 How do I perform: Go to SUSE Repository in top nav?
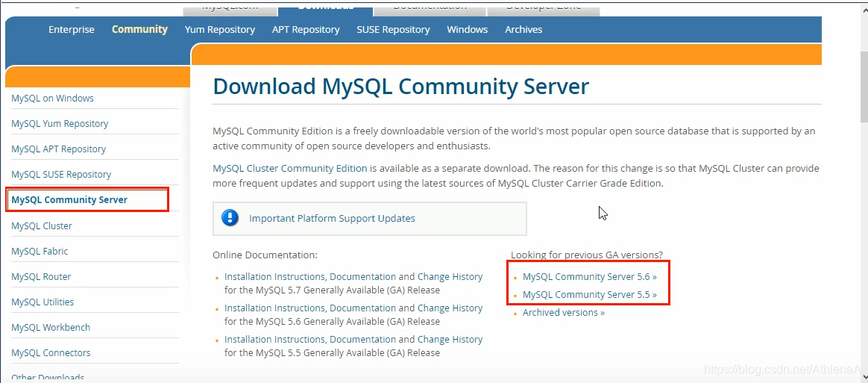393,29
